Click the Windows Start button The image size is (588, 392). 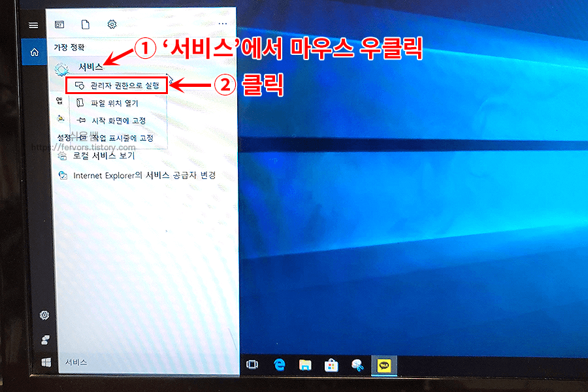click(x=46, y=363)
